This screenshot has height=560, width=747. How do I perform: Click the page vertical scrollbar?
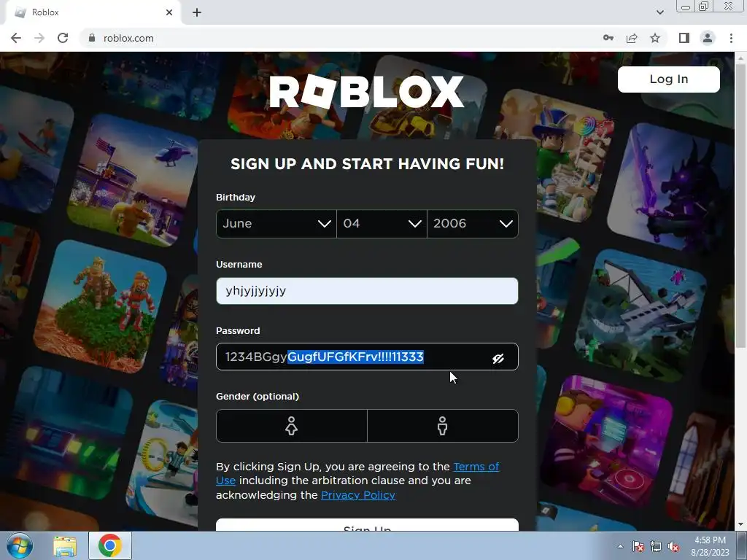[740, 205]
